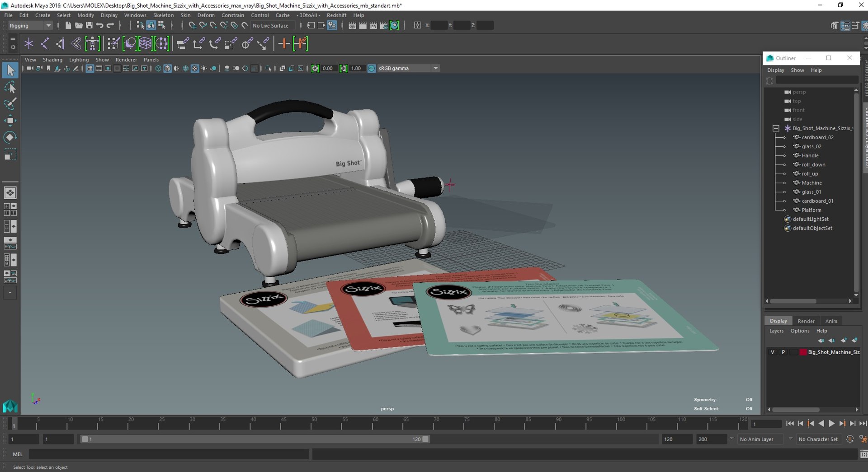Click the Undo arrow icon
The image size is (868, 472).
tap(100, 25)
